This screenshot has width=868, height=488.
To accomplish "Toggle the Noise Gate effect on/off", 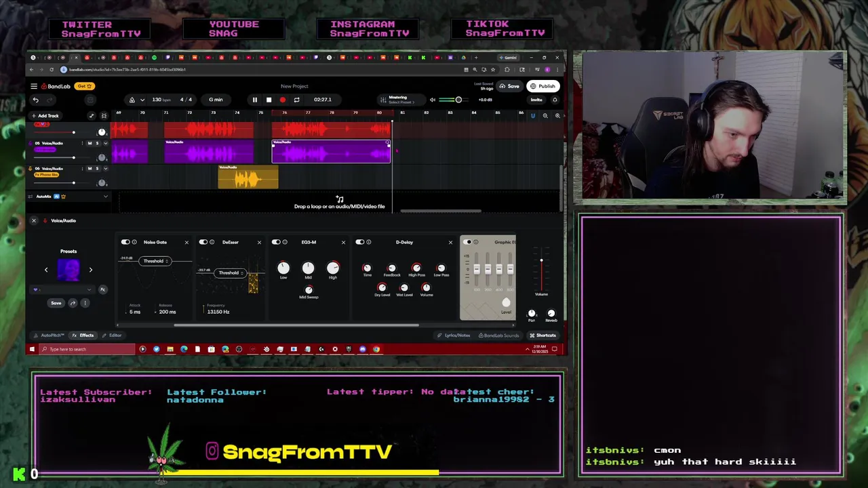I will (x=125, y=242).
